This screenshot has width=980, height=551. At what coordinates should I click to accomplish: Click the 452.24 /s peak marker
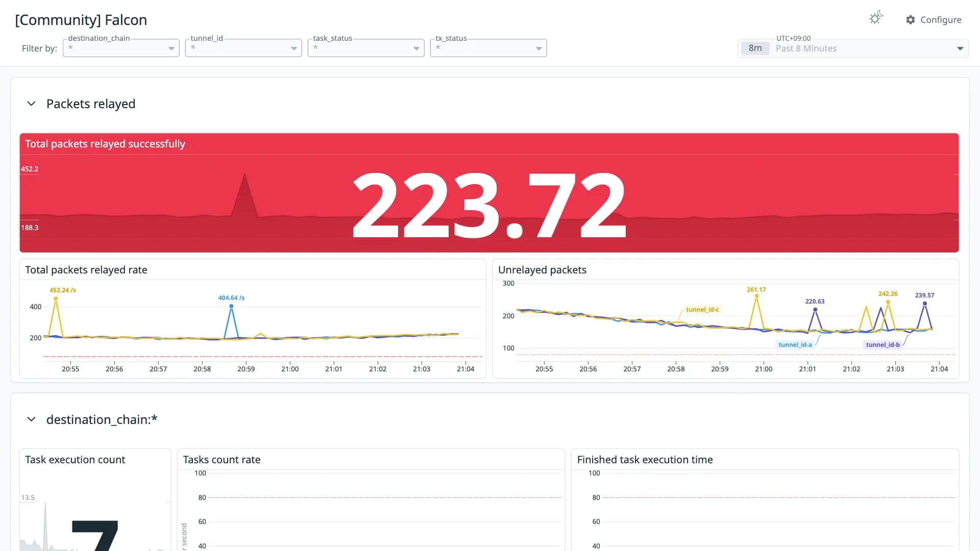click(x=56, y=299)
